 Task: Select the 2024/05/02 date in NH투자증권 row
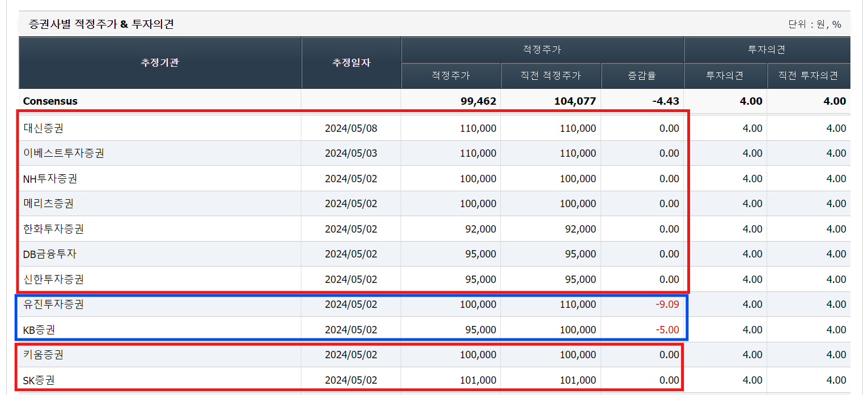(351, 179)
